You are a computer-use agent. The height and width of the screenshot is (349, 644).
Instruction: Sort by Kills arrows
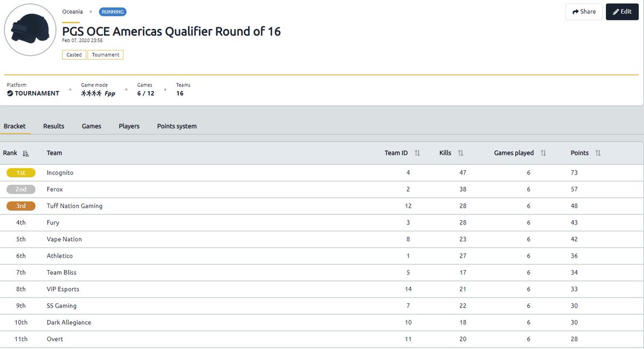[460, 153]
